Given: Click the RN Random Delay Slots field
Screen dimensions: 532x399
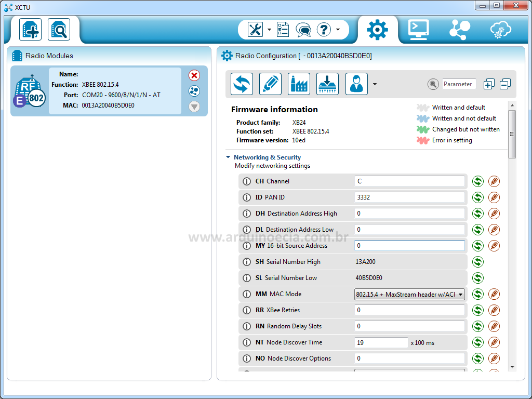Looking at the screenshot, I should (409, 326).
